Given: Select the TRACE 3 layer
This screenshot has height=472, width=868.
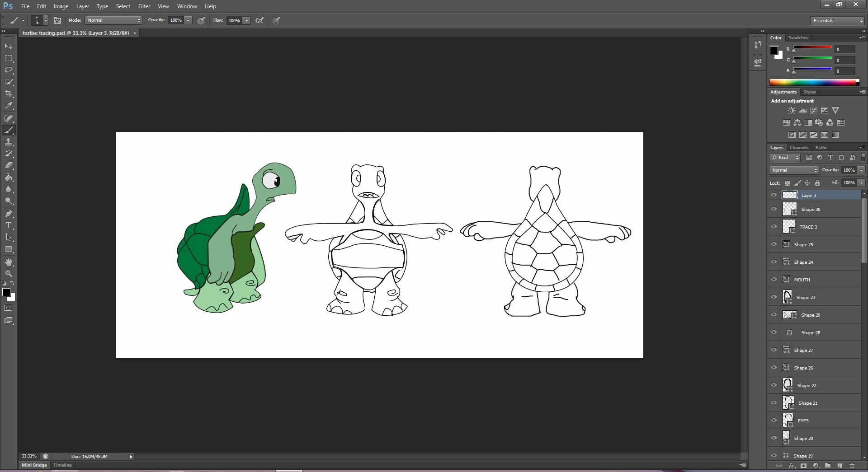Looking at the screenshot, I should point(809,227).
